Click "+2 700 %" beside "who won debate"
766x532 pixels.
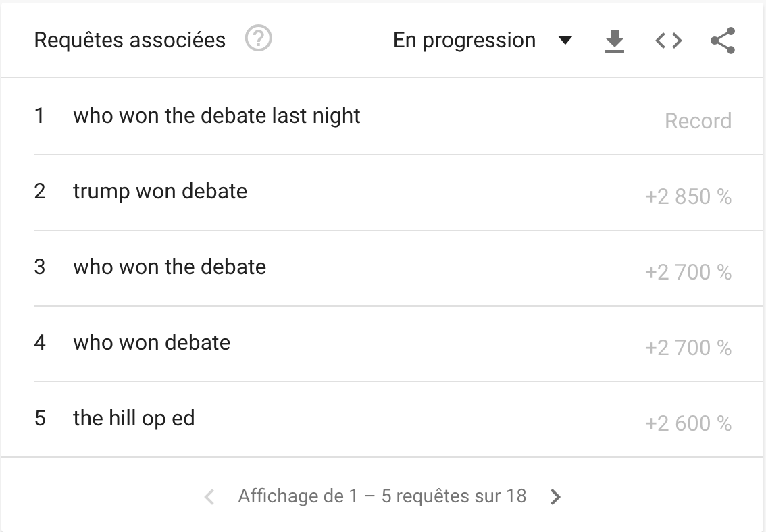tap(688, 348)
